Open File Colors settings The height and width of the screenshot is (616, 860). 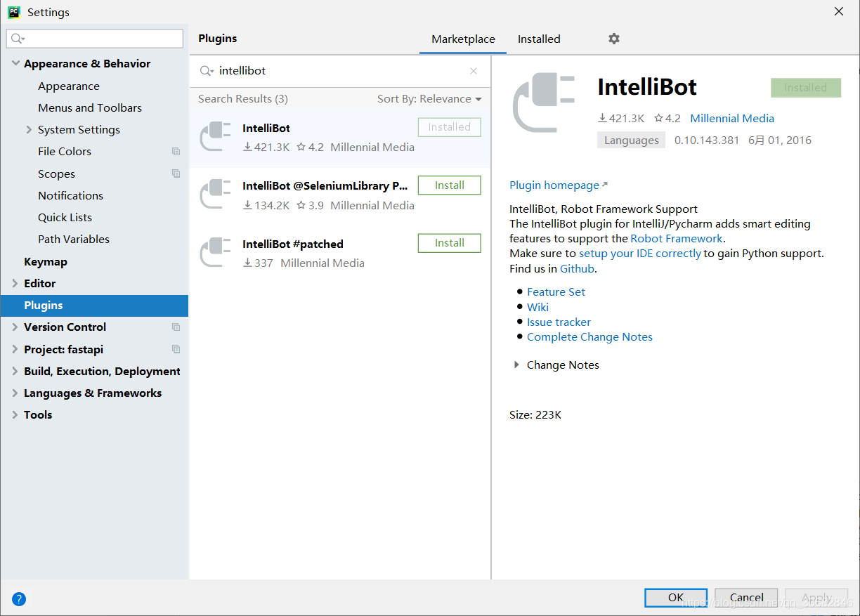click(65, 152)
